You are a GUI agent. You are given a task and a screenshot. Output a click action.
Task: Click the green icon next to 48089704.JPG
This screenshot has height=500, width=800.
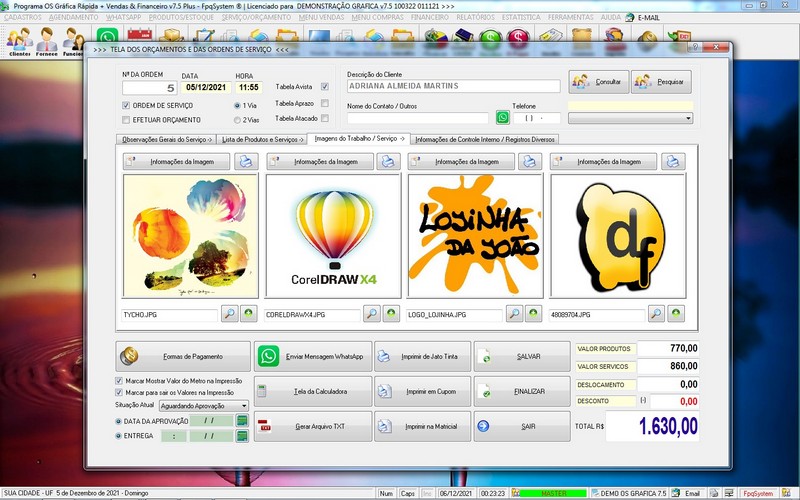(676, 313)
